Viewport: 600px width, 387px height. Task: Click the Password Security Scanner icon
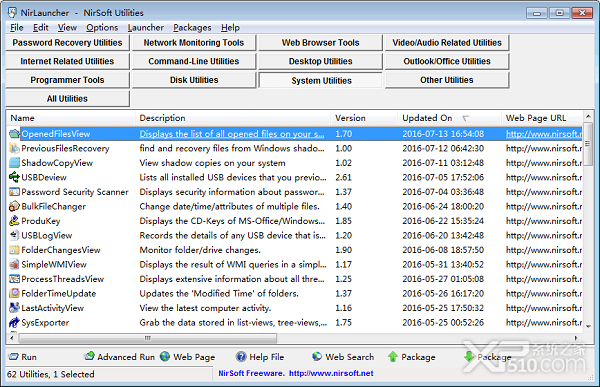[14, 192]
